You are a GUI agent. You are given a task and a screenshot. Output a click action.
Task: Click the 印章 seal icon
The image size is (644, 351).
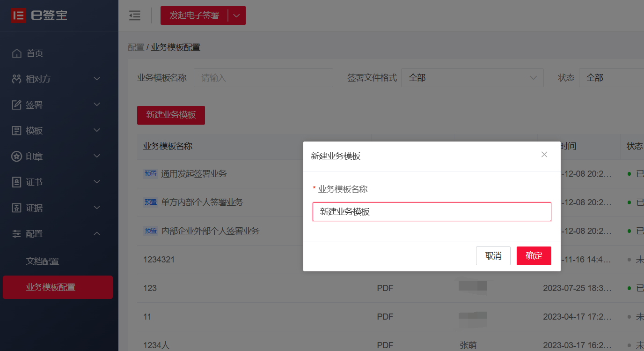(17, 156)
